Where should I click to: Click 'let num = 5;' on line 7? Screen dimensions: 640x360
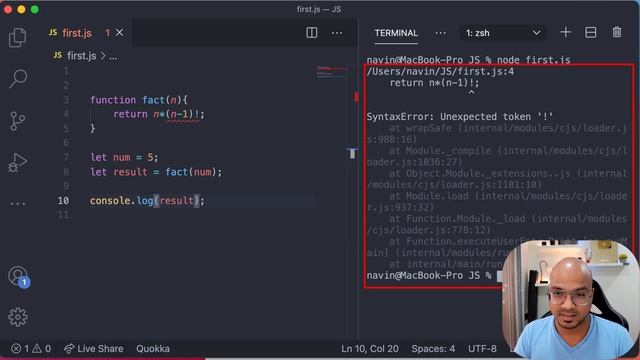(x=124, y=157)
